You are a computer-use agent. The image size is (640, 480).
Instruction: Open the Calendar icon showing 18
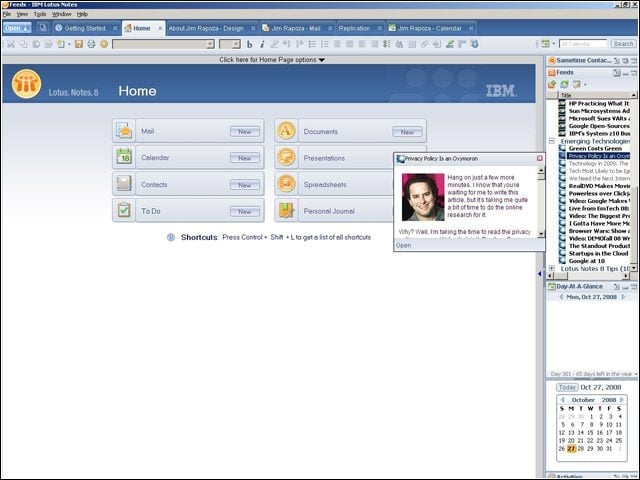(124, 157)
